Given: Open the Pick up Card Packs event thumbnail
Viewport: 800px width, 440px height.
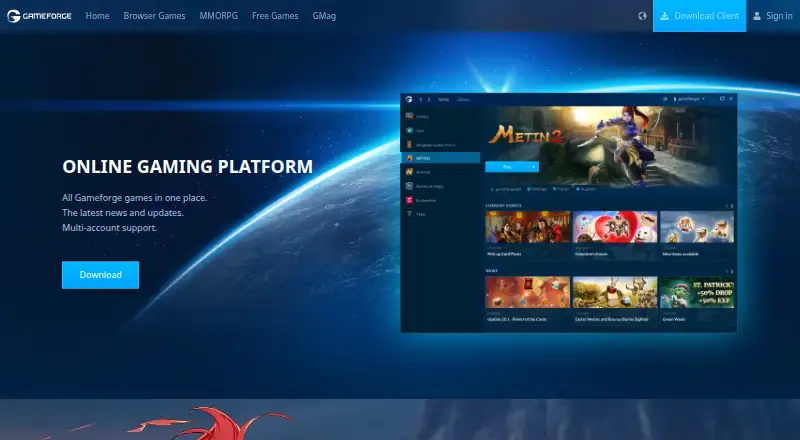Looking at the screenshot, I should (x=528, y=227).
